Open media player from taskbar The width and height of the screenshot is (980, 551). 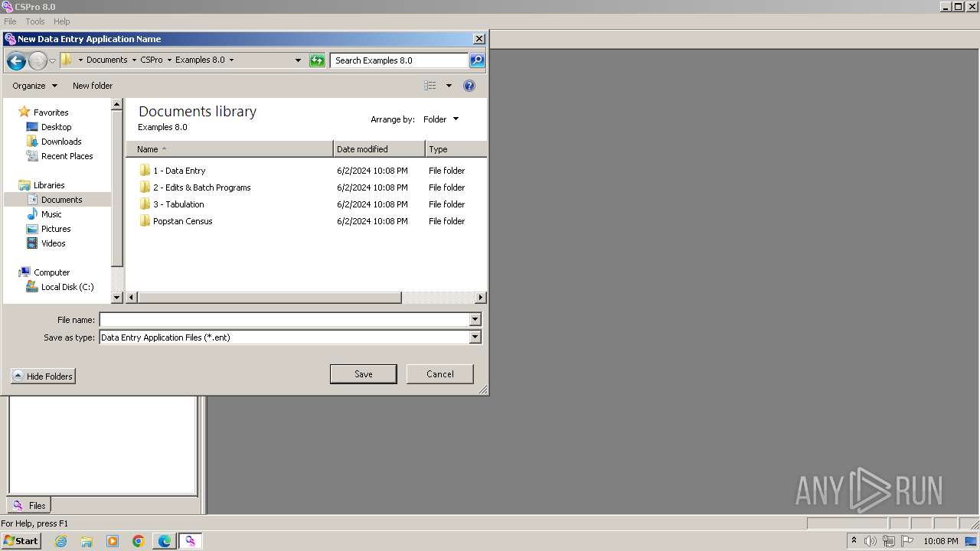(113, 541)
